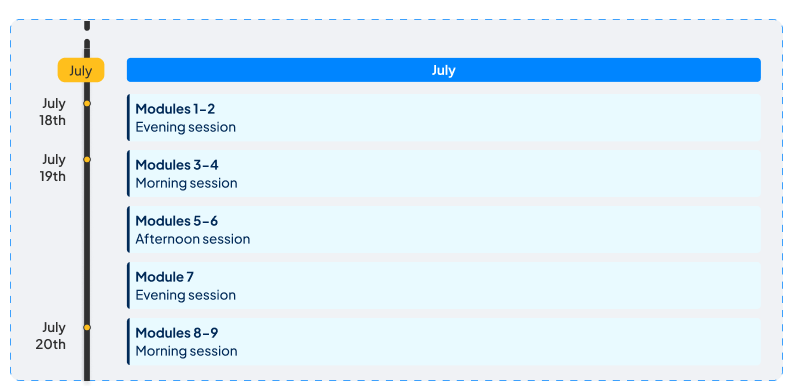Select the Modules 8–9 morning session card
The image size is (799, 386).
pyautogui.click(x=443, y=342)
